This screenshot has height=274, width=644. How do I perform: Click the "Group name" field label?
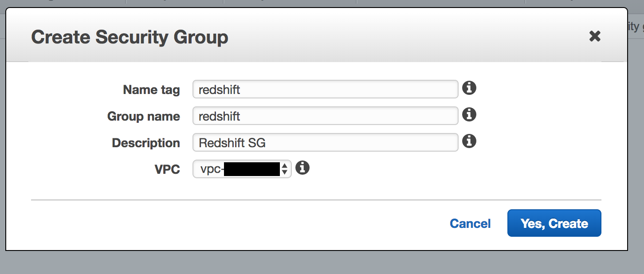pos(143,117)
